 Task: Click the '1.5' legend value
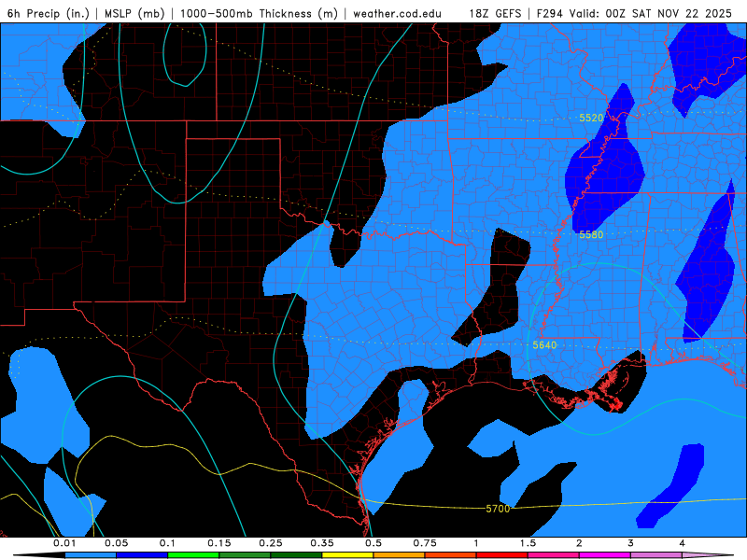(x=528, y=543)
